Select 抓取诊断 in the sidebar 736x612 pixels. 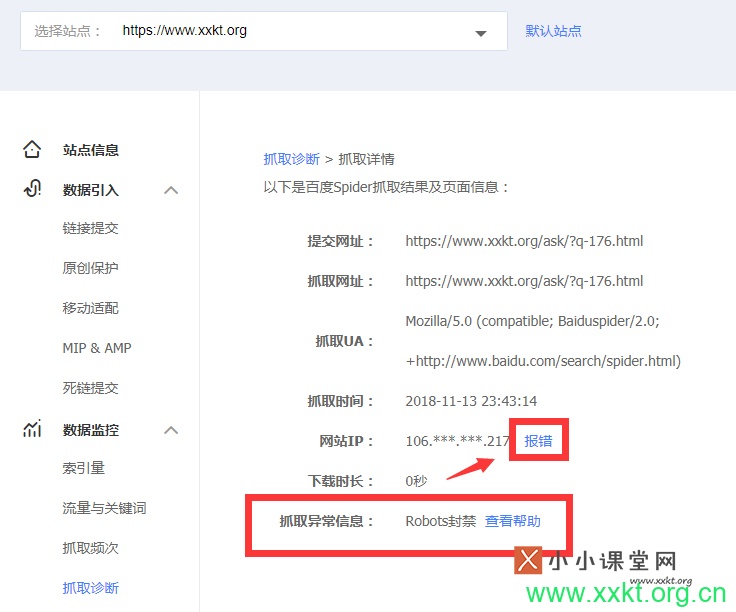[x=90, y=588]
